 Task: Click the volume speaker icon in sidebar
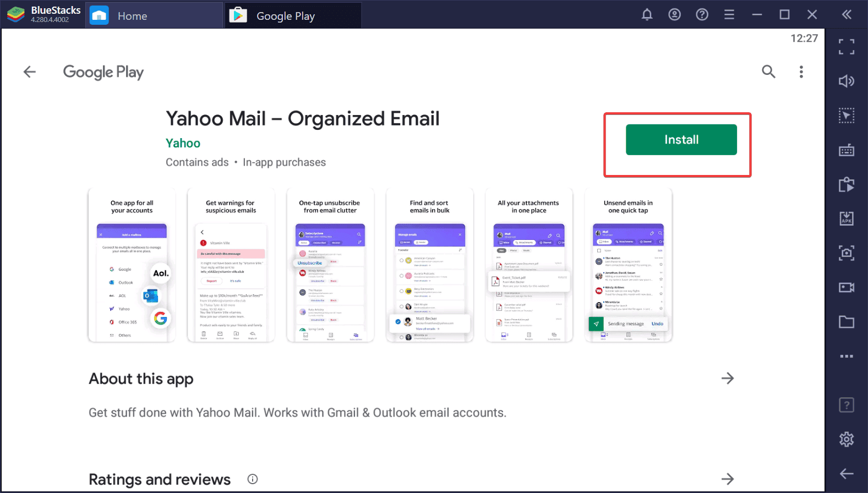point(847,81)
